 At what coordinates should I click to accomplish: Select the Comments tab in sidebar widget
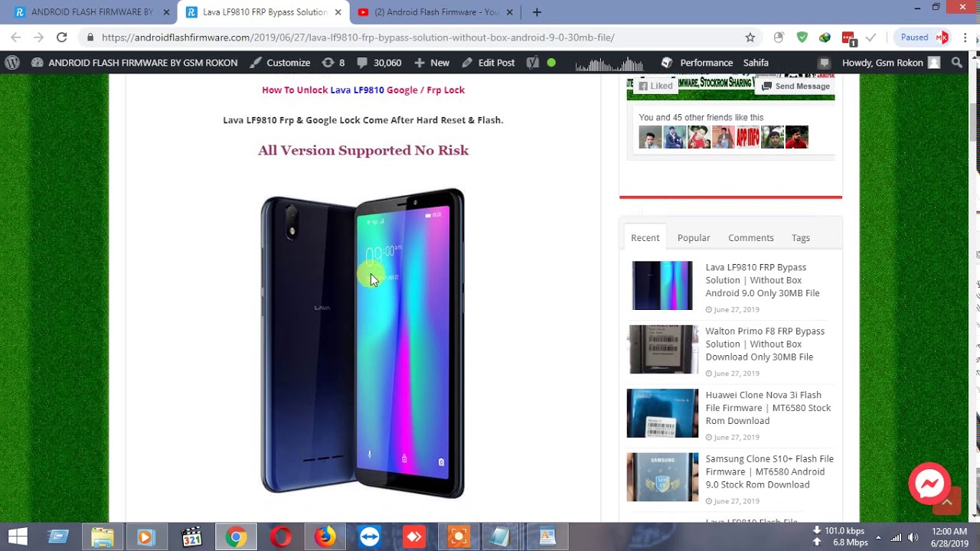(751, 238)
